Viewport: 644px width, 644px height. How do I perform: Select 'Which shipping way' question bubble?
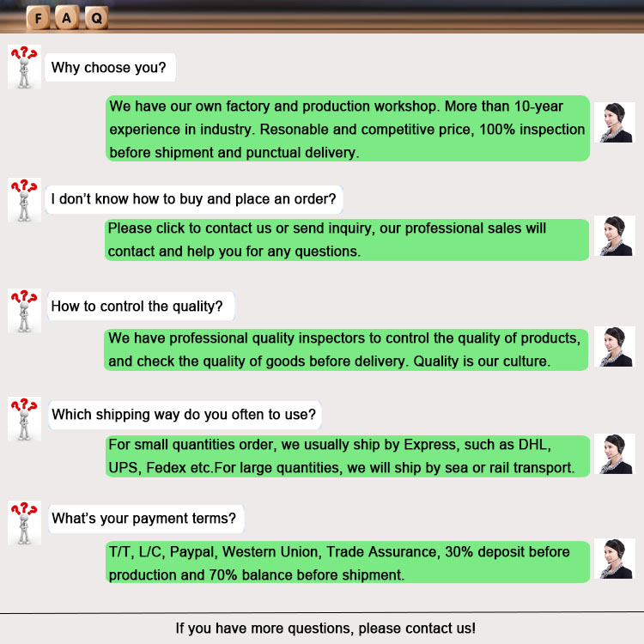coord(185,415)
